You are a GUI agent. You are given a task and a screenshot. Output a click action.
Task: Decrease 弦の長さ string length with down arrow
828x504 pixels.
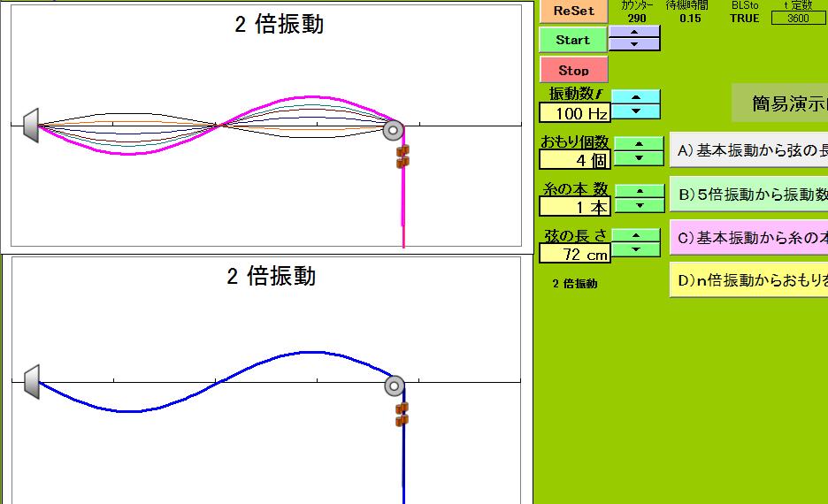tap(636, 249)
